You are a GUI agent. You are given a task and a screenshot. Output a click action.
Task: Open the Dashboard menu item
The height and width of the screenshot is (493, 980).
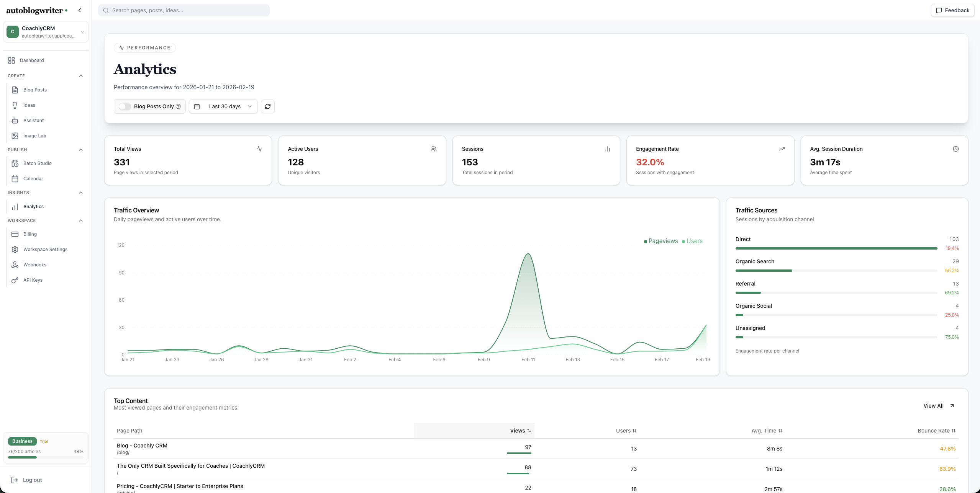point(32,60)
